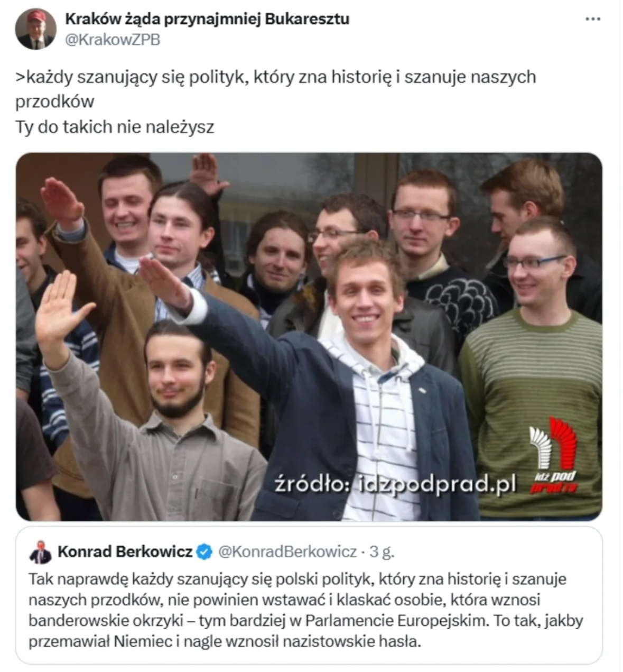Click quoted line starting "banderowskie okrzyki"
Image resolution: width=623 pixels, height=672 pixels.
(x=306, y=620)
